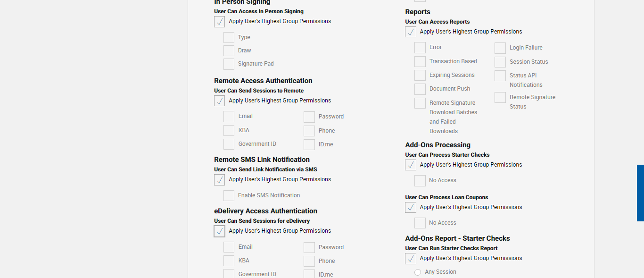Select ID.me under Remote Access Authentication

pyautogui.click(x=309, y=145)
